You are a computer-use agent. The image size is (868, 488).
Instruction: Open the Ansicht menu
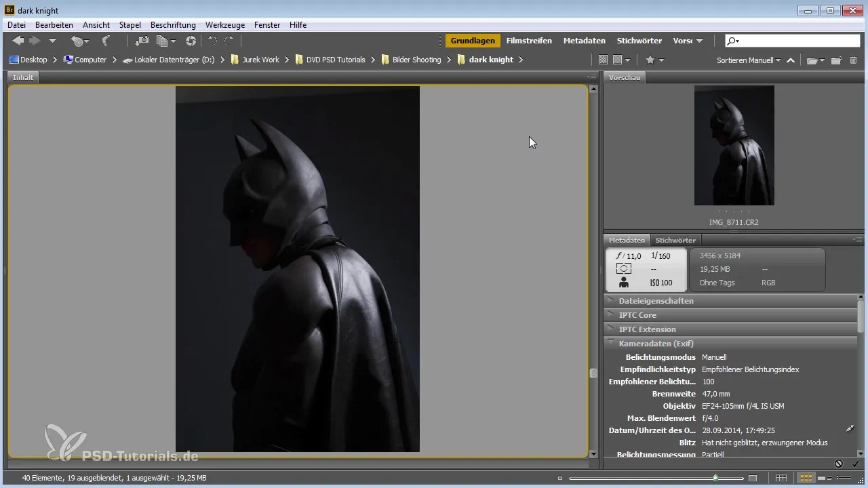(x=96, y=25)
